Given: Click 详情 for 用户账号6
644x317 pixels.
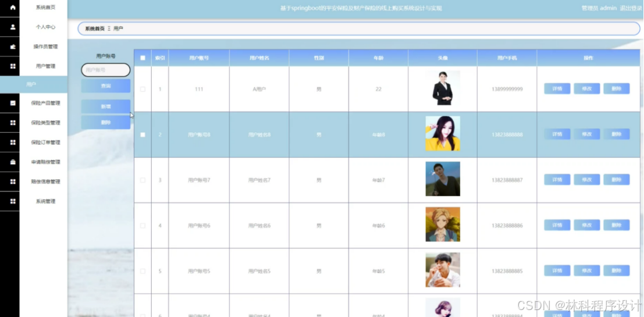Looking at the screenshot, I should point(557,225).
